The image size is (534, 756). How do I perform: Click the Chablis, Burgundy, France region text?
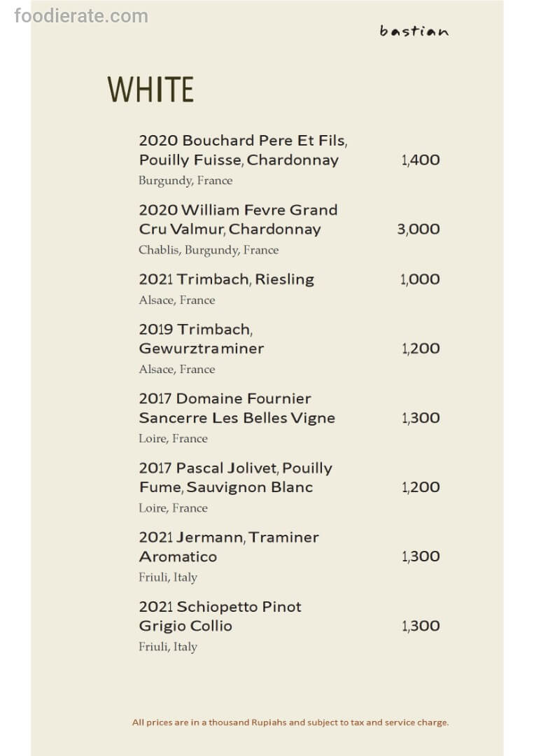[209, 250]
